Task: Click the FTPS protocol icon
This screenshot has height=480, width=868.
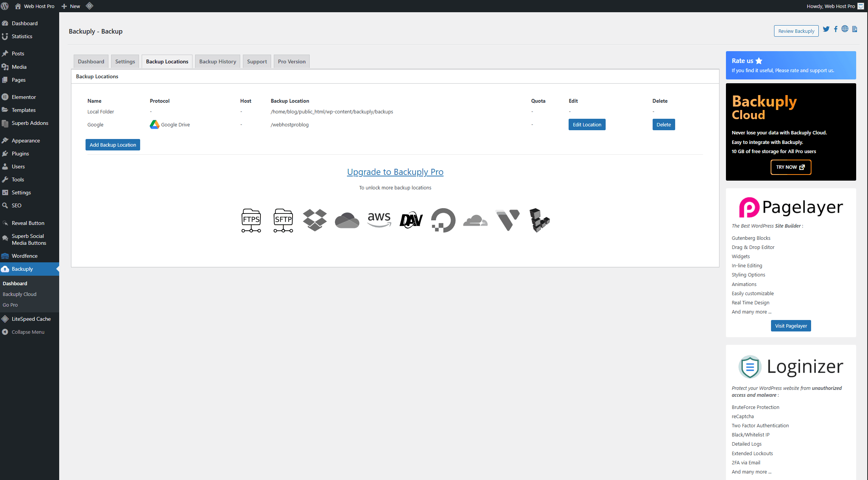Action: point(251,220)
